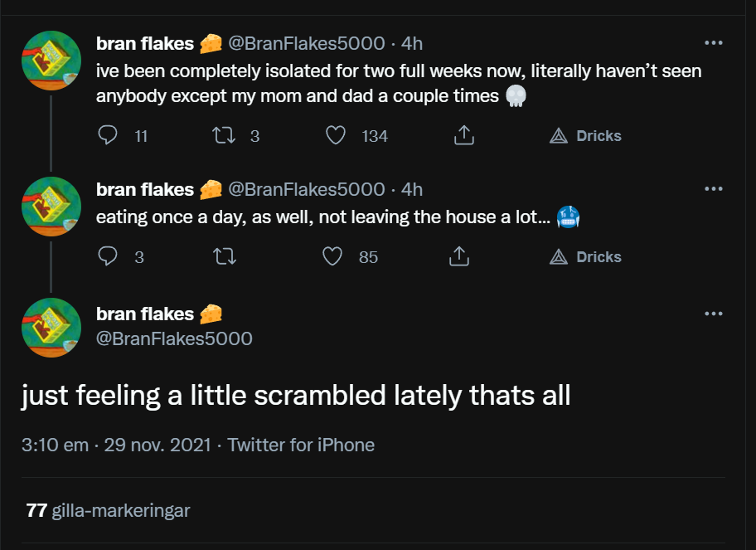Viewport: 756px width, 550px height.
Task: Open more options menu on second tweet
Action: pos(713,189)
